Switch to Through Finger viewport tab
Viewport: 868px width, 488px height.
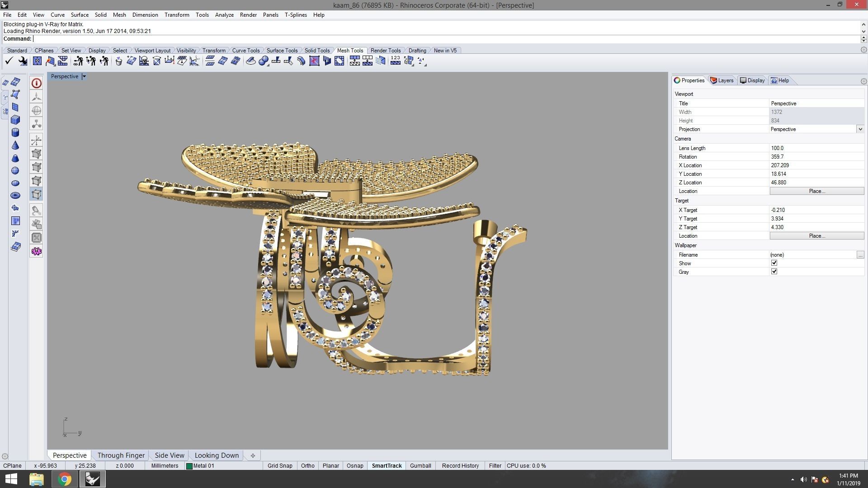tap(121, 455)
